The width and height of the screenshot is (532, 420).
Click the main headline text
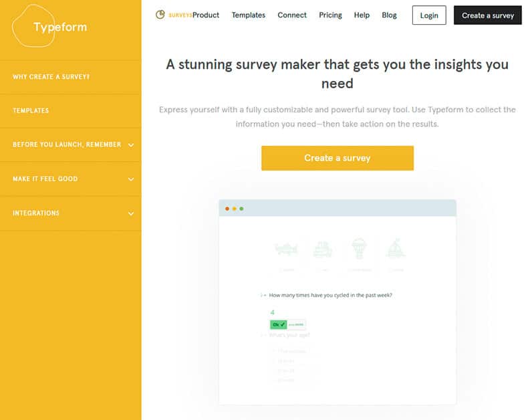(x=338, y=74)
